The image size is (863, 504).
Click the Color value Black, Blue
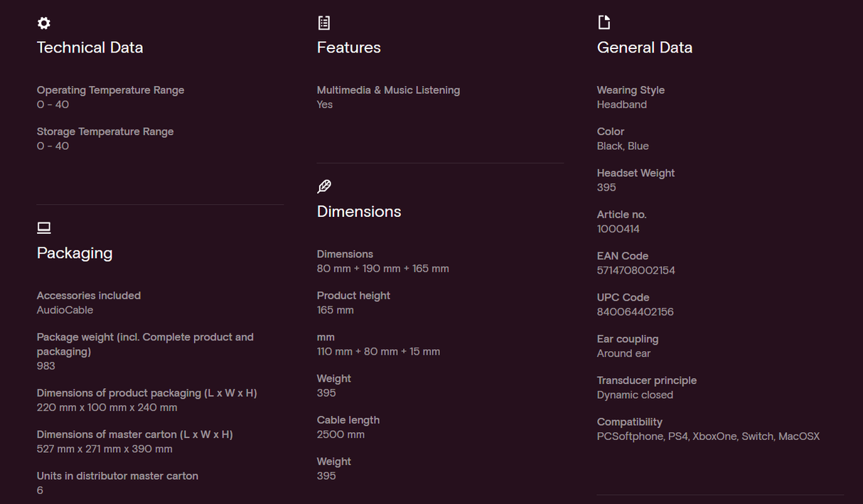tap(623, 146)
